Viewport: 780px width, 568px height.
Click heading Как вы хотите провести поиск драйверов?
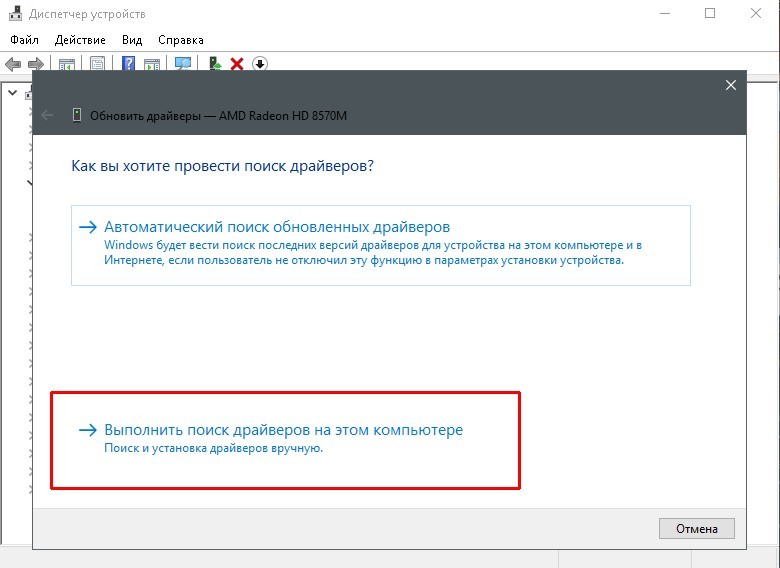(222, 166)
